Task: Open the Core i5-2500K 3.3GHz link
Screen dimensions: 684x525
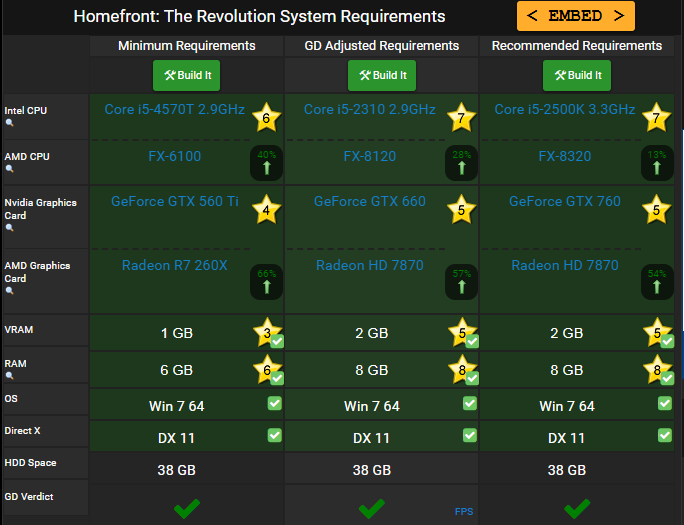Action: point(564,109)
